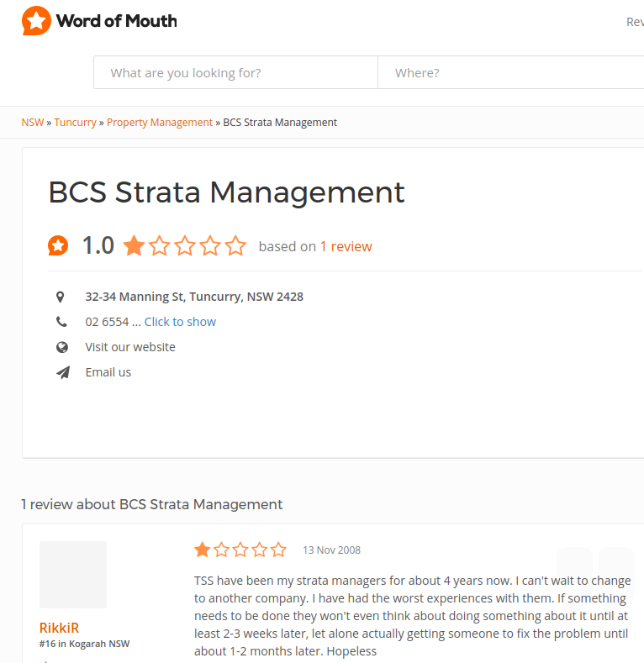Open RikkiR's reviewer profile name
This screenshot has width=644, height=663.
click(59, 628)
